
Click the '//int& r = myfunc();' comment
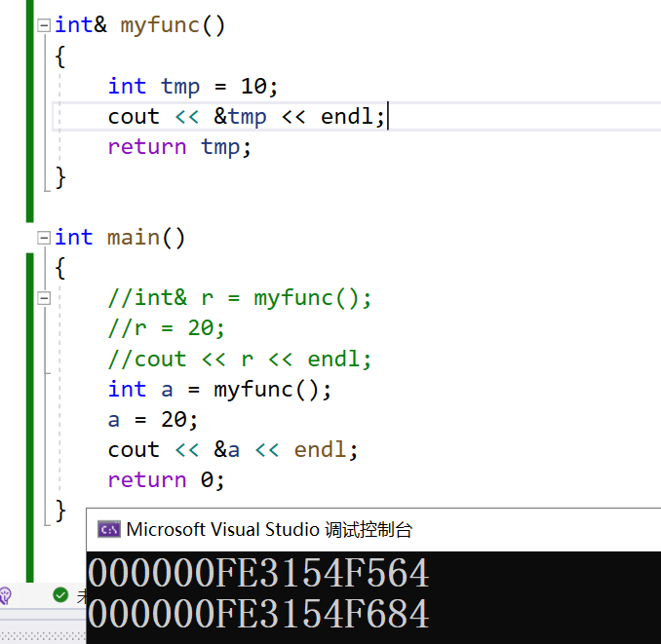[x=240, y=298]
